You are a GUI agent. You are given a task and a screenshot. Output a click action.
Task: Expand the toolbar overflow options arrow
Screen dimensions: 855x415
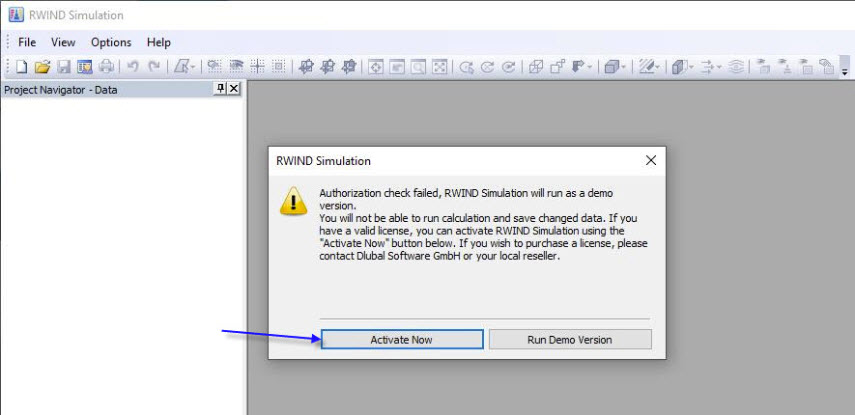[x=845, y=67]
